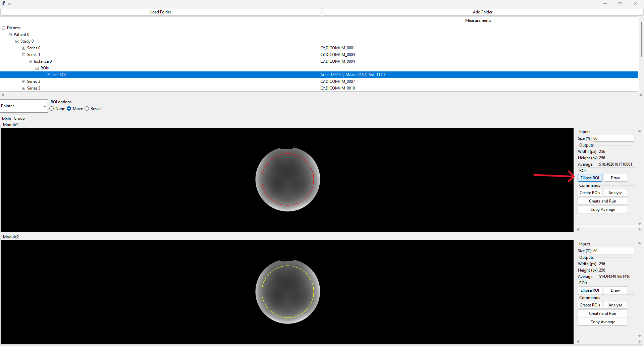Viewport: 644px width, 346px height.
Task: Expand the Series 0 node
Action: [x=24, y=48]
